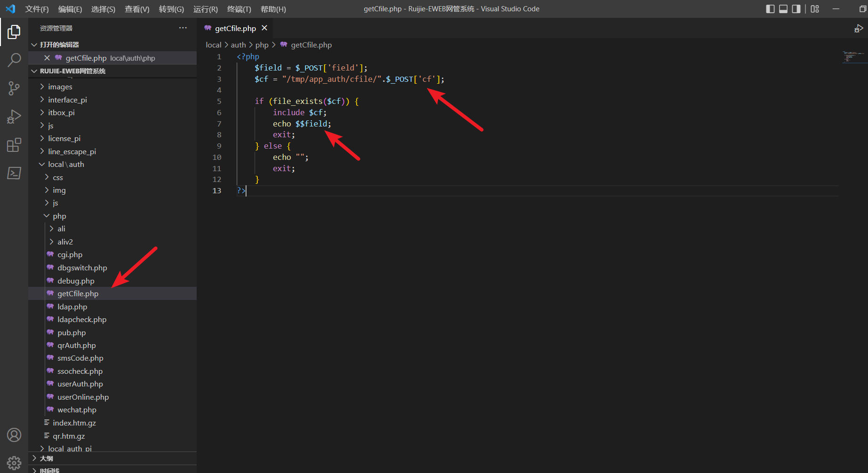The image size is (868, 473).
Task: Click the Explorer more actions ... button
Action: click(183, 28)
